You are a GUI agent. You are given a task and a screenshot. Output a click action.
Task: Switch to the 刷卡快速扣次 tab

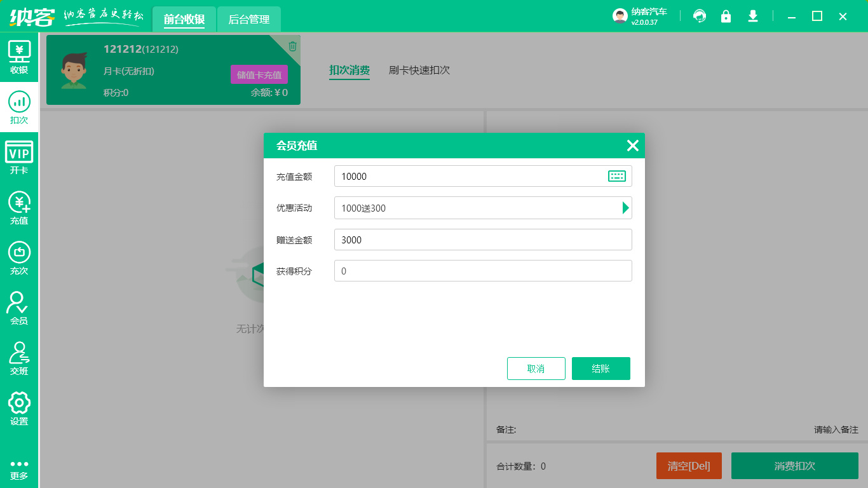coord(419,71)
